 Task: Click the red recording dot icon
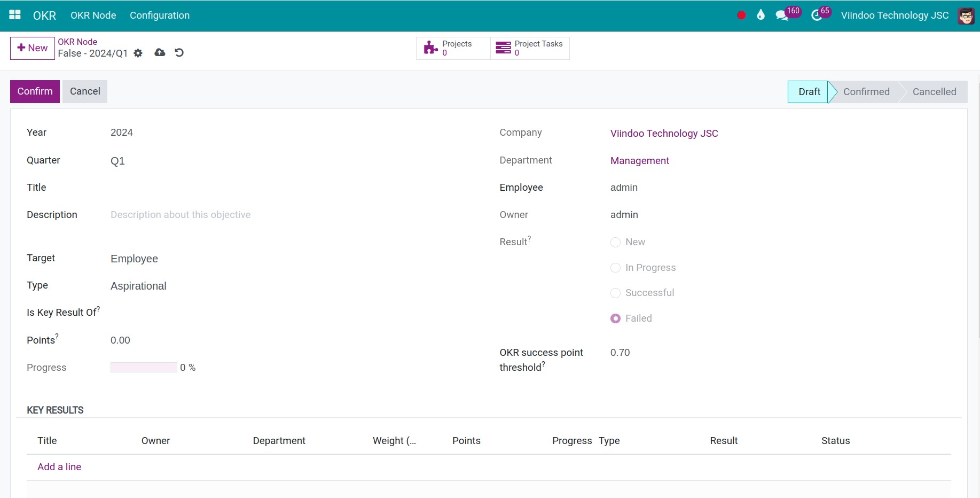741,15
